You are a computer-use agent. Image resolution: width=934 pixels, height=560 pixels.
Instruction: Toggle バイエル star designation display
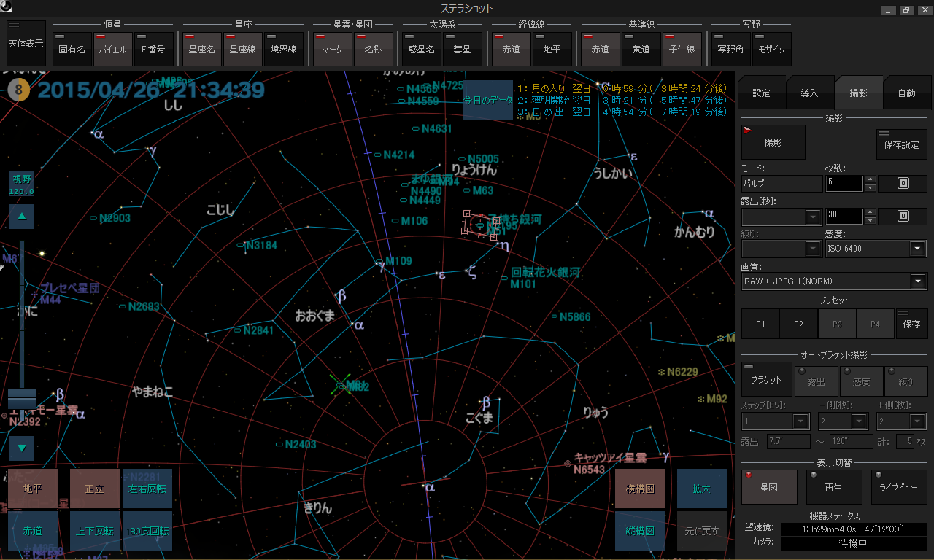coord(113,49)
